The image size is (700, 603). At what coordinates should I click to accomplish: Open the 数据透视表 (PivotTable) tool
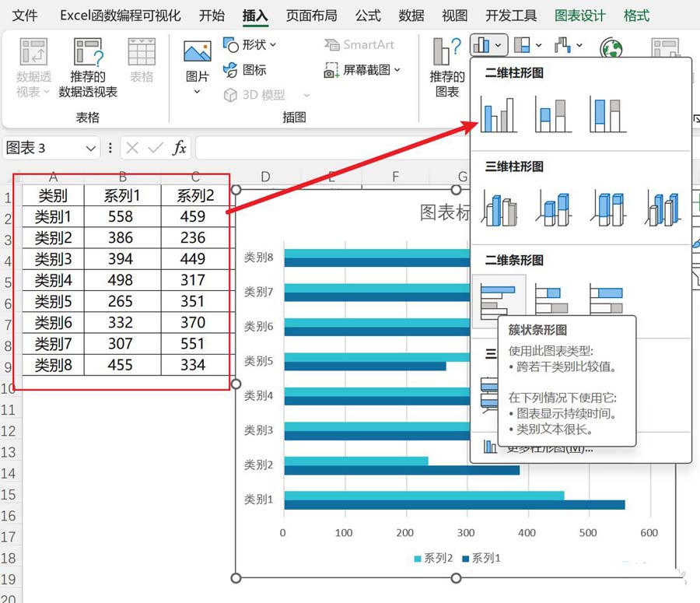point(33,62)
